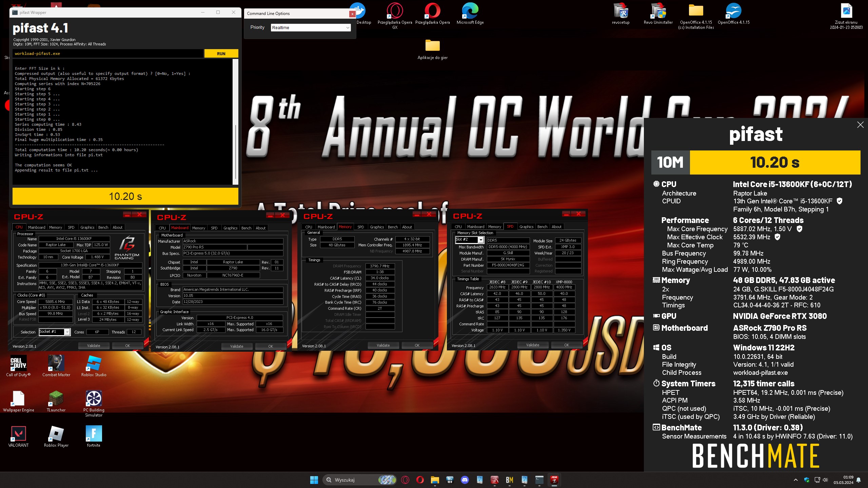This screenshot has height=488, width=868.
Task: Click verified shield beside Max Effective Clock
Action: (777, 237)
